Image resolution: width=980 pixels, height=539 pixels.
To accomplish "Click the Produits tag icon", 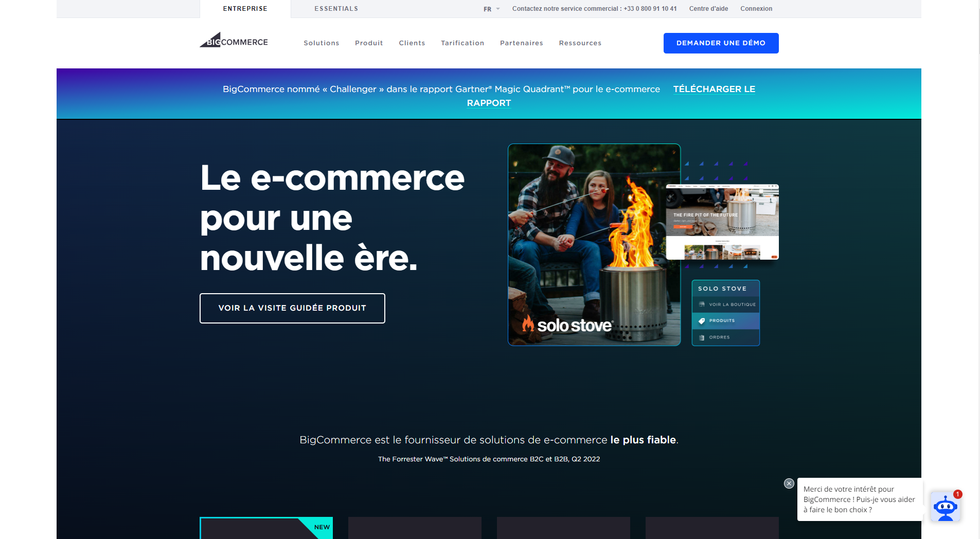I will (x=702, y=321).
